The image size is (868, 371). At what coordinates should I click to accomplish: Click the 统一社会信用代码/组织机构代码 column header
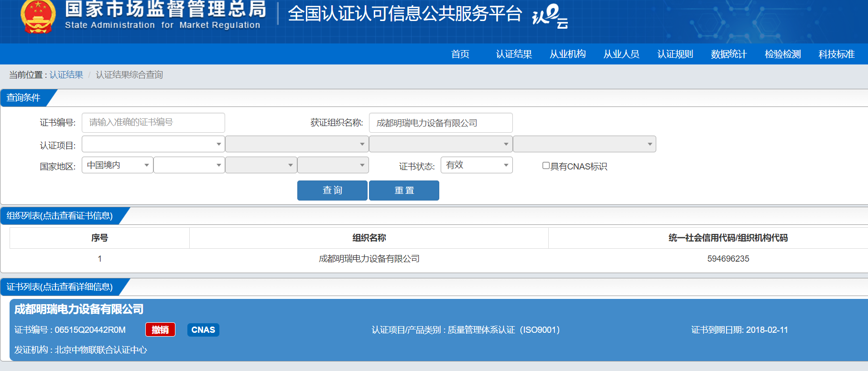point(728,238)
